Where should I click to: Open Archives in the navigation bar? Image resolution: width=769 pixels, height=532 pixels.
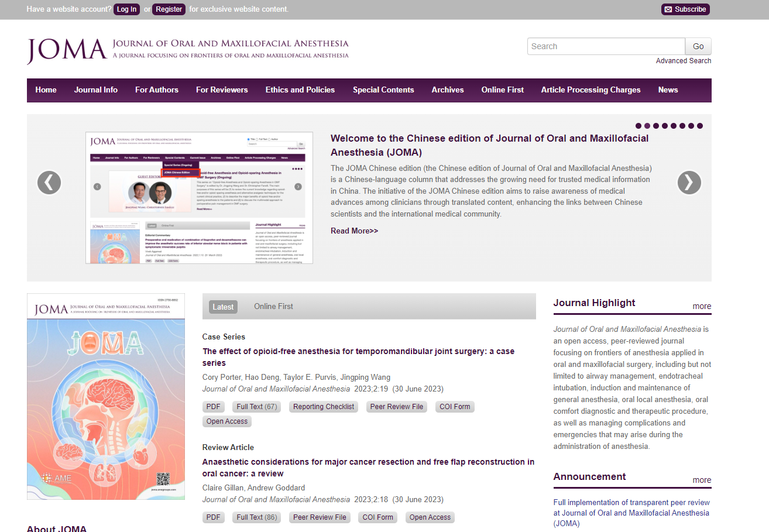(448, 90)
